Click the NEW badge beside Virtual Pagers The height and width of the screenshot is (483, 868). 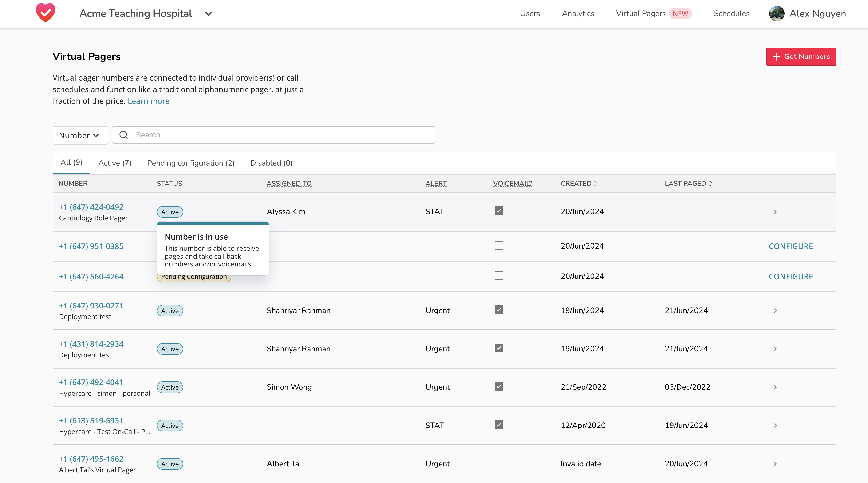click(680, 14)
